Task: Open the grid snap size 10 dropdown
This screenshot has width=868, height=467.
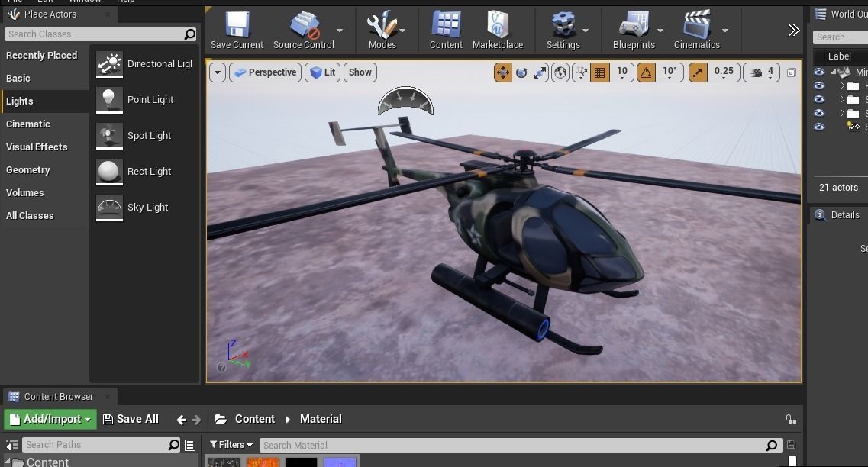Action: pyautogui.click(x=621, y=72)
